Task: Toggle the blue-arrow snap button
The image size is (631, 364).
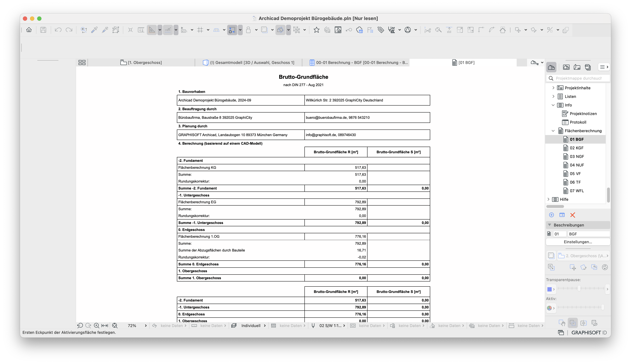Action: (232, 30)
